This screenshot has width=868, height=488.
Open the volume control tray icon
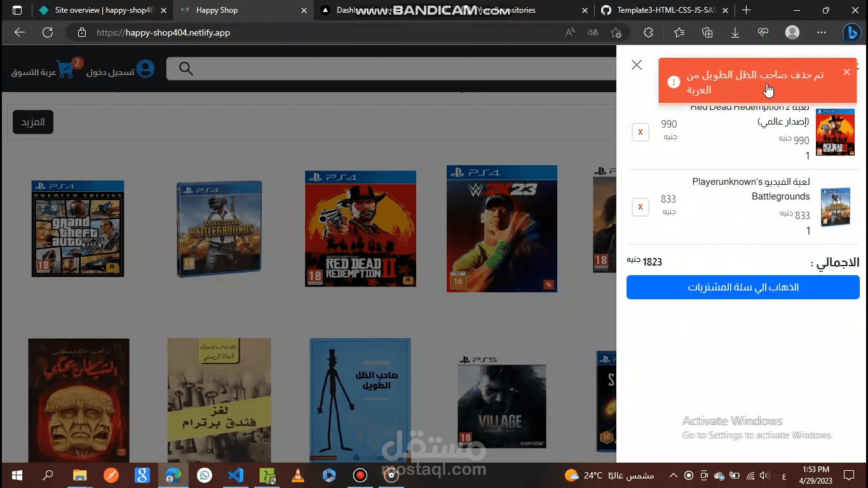(x=764, y=475)
